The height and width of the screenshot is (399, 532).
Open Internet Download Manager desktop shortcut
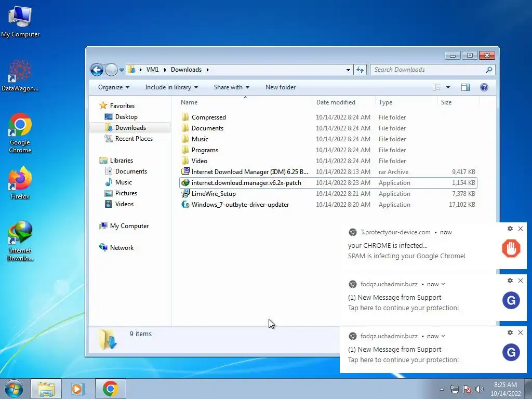point(20,241)
